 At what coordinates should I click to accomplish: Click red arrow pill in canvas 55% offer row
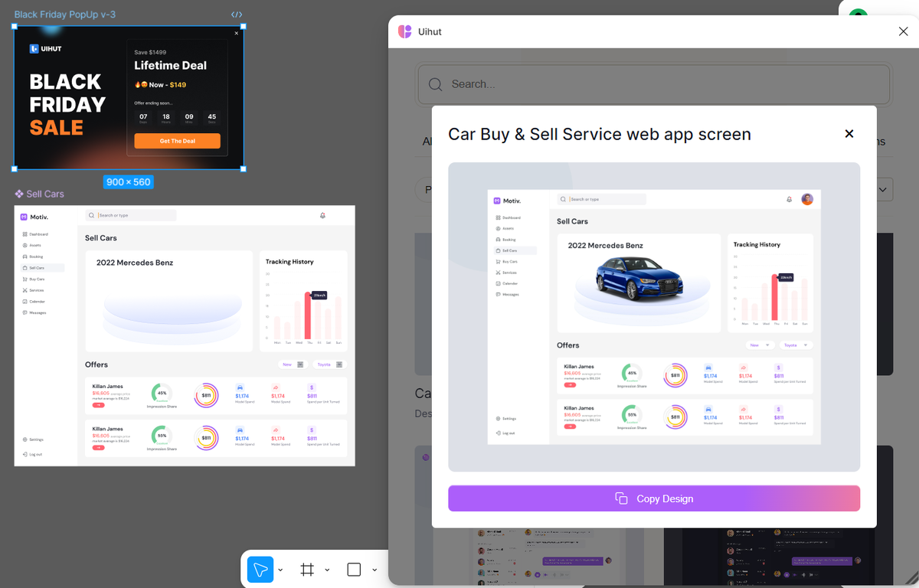click(98, 447)
